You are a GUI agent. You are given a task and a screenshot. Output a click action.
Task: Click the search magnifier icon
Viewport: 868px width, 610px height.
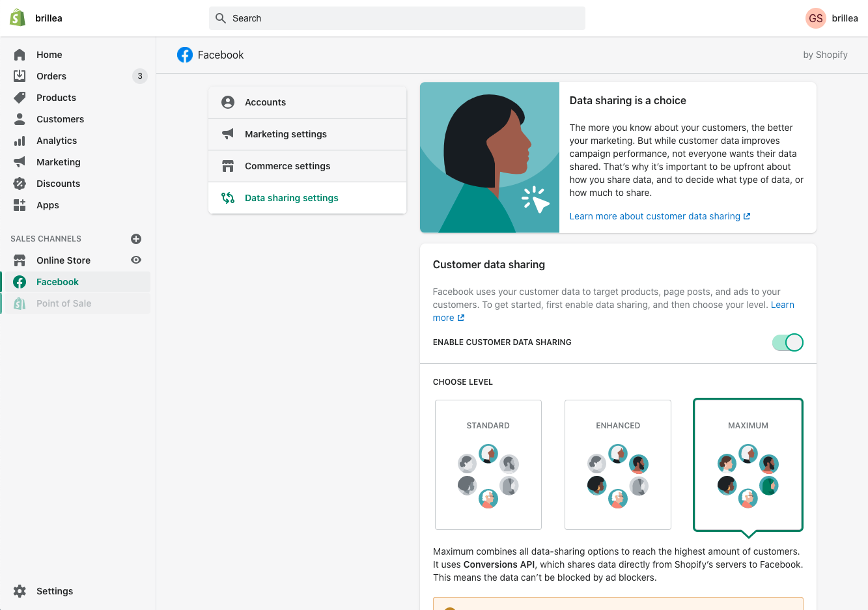tap(221, 18)
